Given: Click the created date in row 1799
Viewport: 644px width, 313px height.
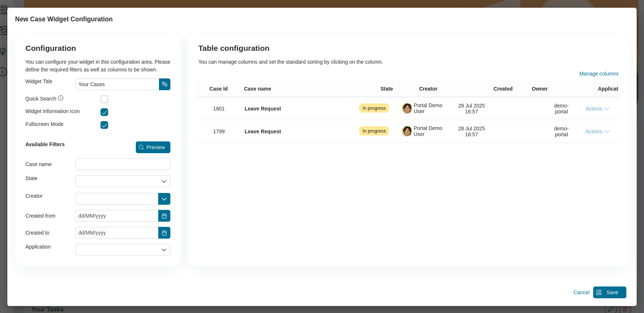Looking at the screenshot, I should click(x=471, y=131).
